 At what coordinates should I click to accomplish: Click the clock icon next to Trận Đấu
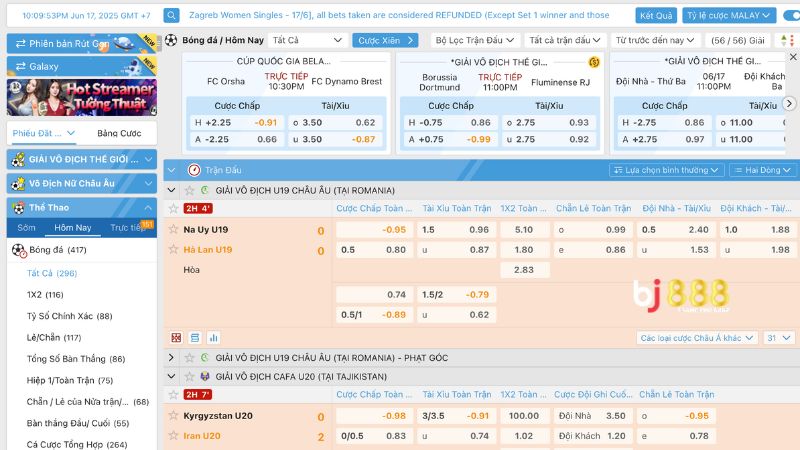[194, 170]
